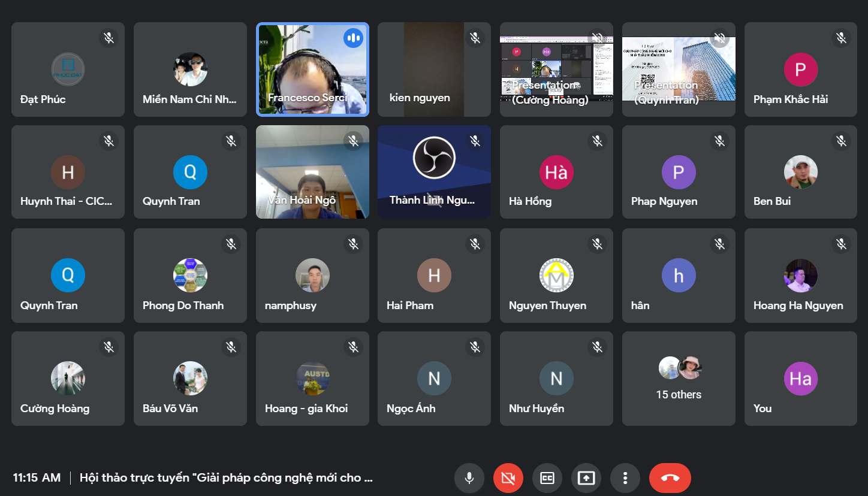Click the meeting title Hội thảo trực tuyến
The height and width of the screenshot is (496, 868).
(226, 477)
